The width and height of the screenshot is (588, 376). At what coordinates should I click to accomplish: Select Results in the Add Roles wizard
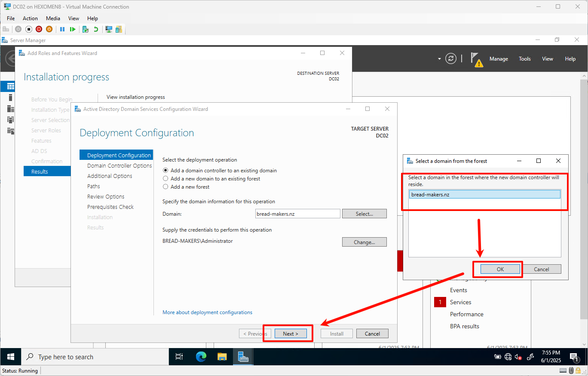coord(47,171)
